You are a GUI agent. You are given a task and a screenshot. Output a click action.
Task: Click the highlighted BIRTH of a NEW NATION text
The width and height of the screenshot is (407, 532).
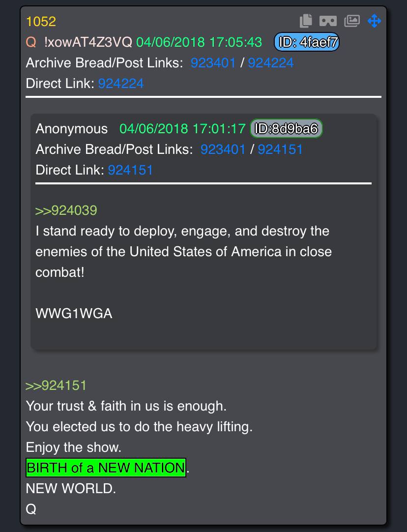106,468
